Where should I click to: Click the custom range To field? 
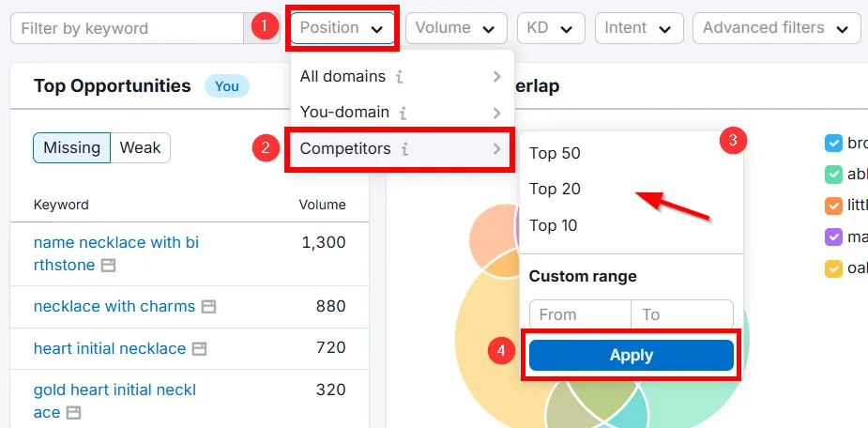[682, 314]
